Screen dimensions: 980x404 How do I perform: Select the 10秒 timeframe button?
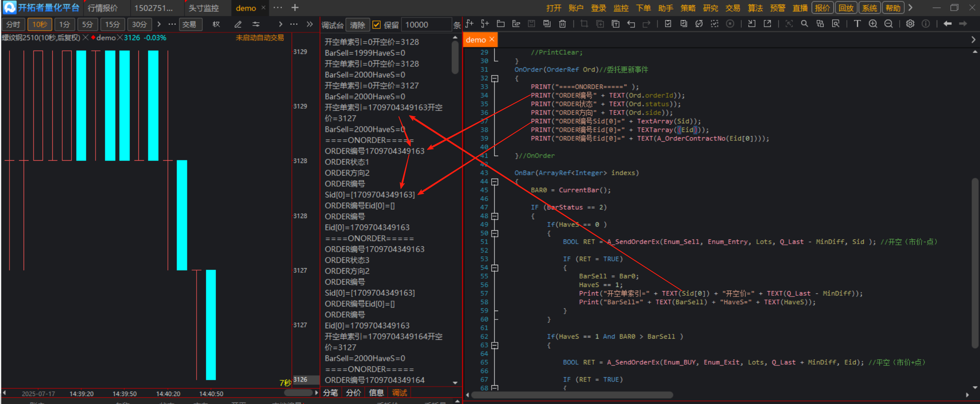39,24
